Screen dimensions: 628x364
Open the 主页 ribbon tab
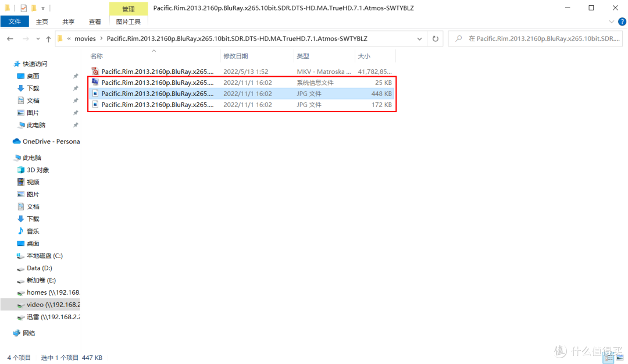point(42,22)
